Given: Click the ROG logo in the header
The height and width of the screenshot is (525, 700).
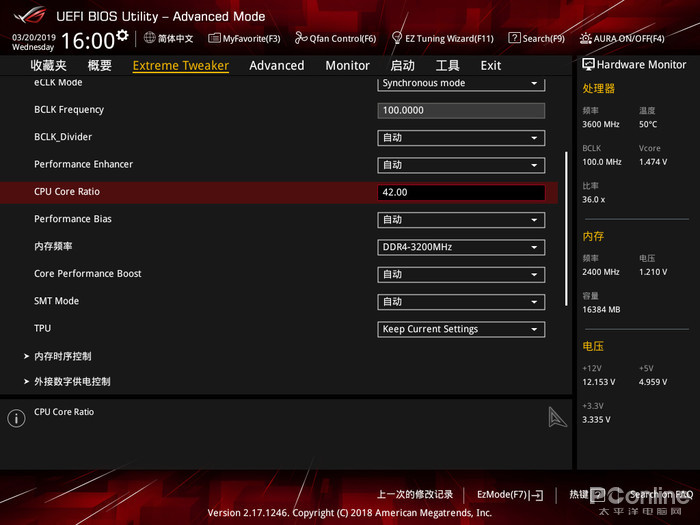Looking at the screenshot, I should [x=29, y=16].
